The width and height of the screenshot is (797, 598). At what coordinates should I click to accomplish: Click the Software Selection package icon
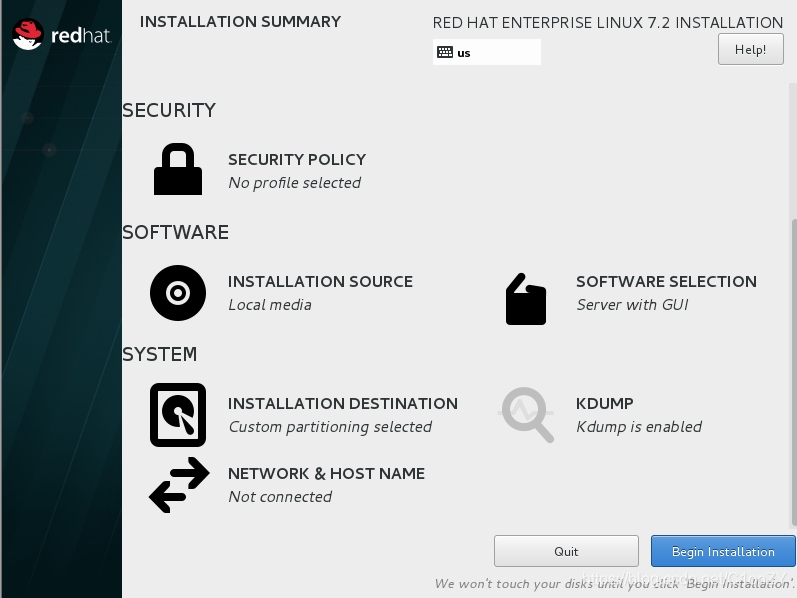[526, 299]
